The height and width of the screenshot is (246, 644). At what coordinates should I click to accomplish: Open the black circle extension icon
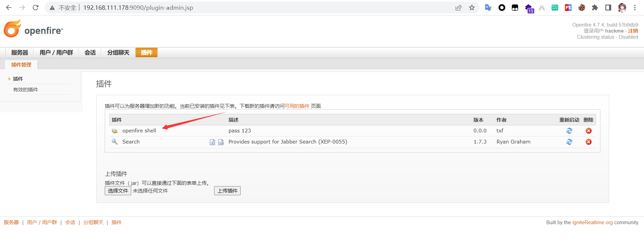click(502, 7)
